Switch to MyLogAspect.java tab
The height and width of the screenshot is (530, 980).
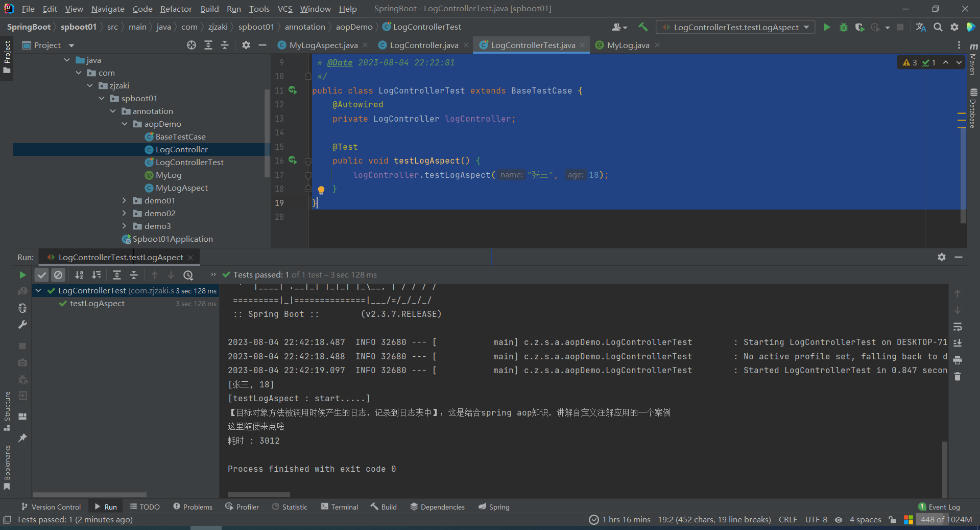tap(323, 45)
